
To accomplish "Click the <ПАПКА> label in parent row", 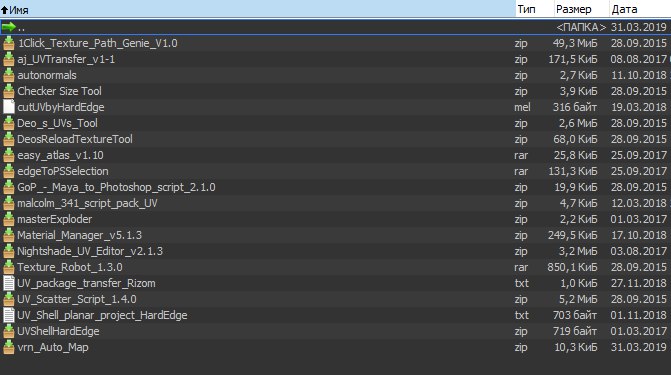I will coord(581,27).
